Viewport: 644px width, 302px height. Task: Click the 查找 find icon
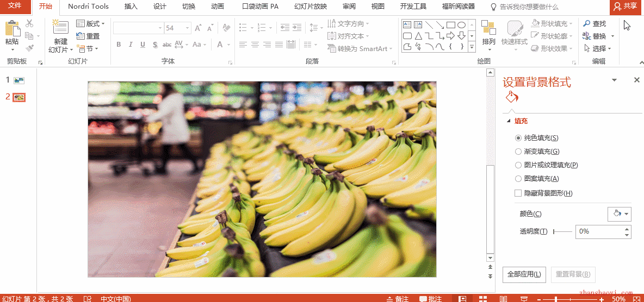(586, 24)
